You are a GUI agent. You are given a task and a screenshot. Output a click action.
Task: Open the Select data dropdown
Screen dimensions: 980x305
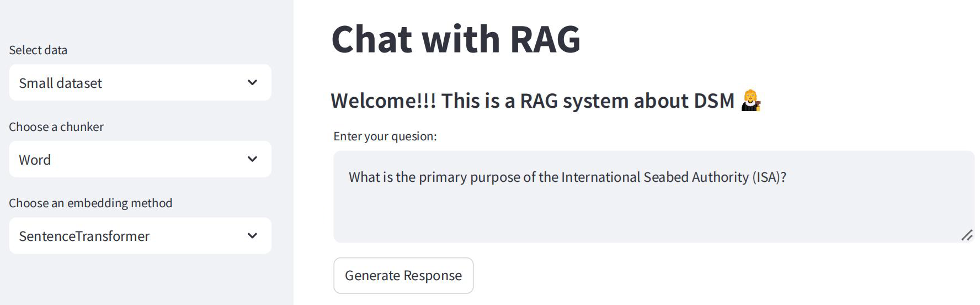[140, 83]
